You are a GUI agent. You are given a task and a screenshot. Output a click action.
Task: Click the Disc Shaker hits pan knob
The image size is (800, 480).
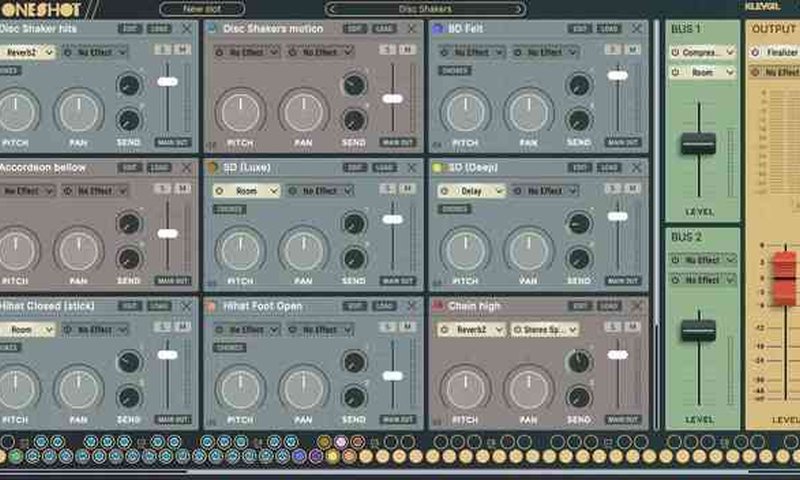pos(80,111)
